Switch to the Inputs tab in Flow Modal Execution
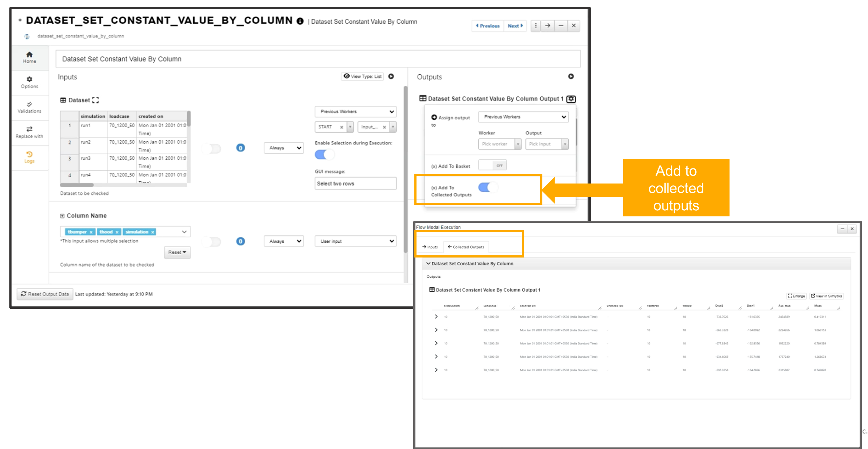 point(430,247)
